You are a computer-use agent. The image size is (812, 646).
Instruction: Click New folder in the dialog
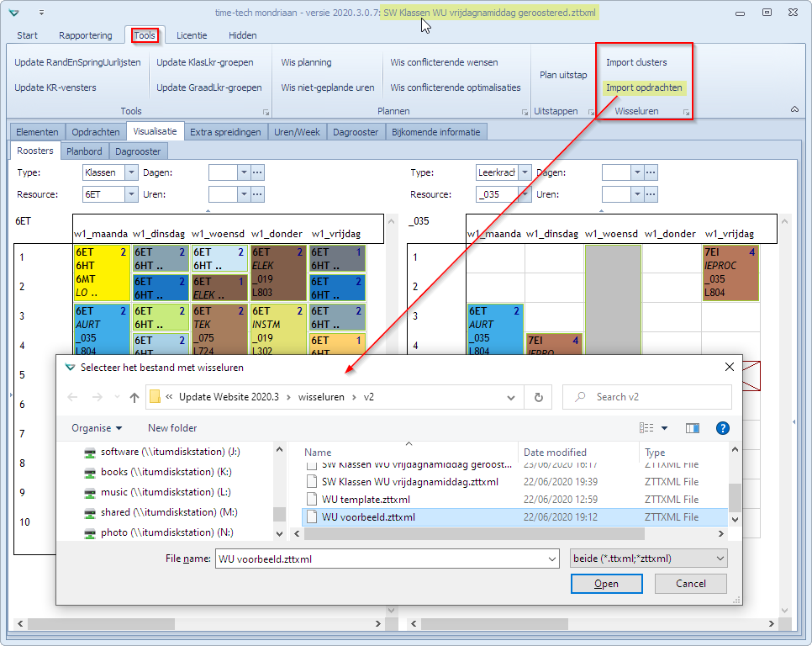172,428
